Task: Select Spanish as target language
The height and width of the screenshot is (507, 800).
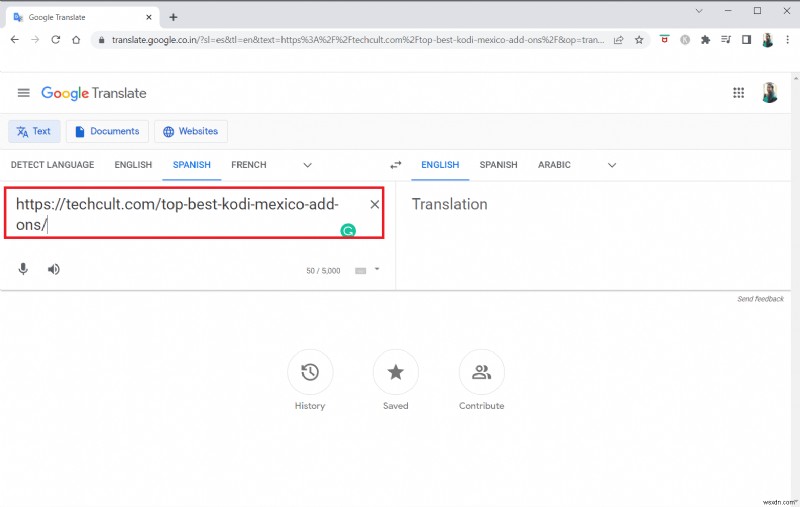Action: pos(498,165)
